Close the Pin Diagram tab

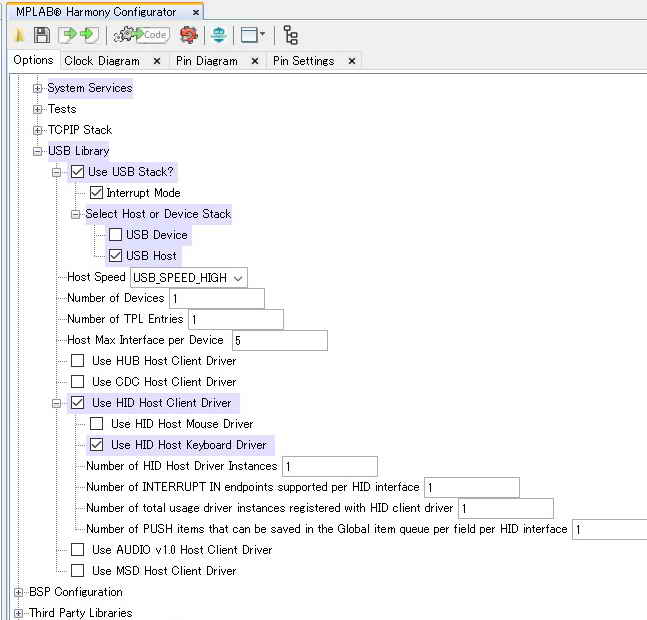(x=255, y=61)
